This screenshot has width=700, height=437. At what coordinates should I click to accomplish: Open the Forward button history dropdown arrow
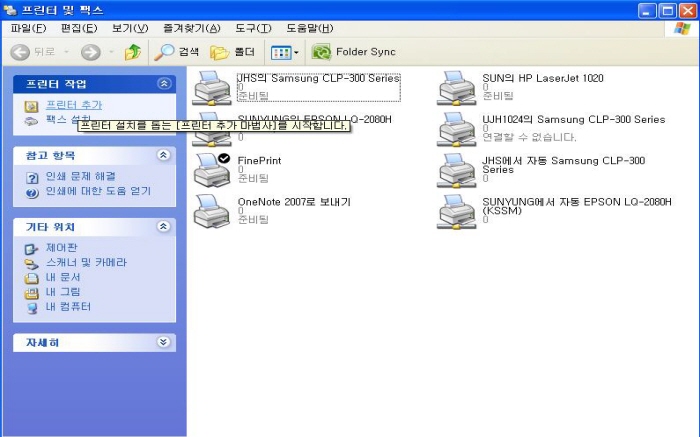click(111, 52)
